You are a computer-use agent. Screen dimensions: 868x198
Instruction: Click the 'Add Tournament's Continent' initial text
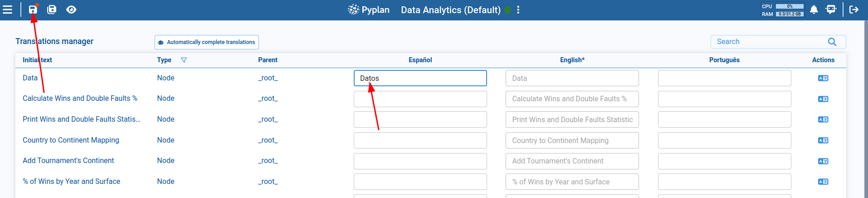tap(68, 161)
